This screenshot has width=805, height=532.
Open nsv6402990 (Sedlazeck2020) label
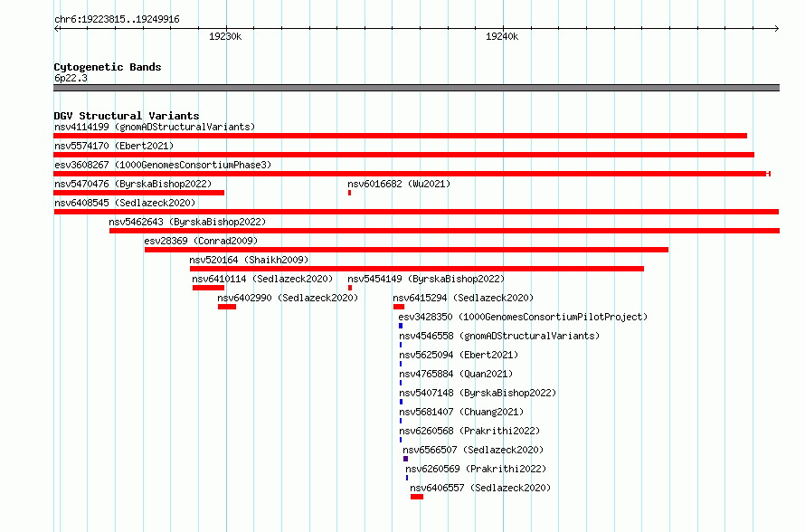[288, 298]
